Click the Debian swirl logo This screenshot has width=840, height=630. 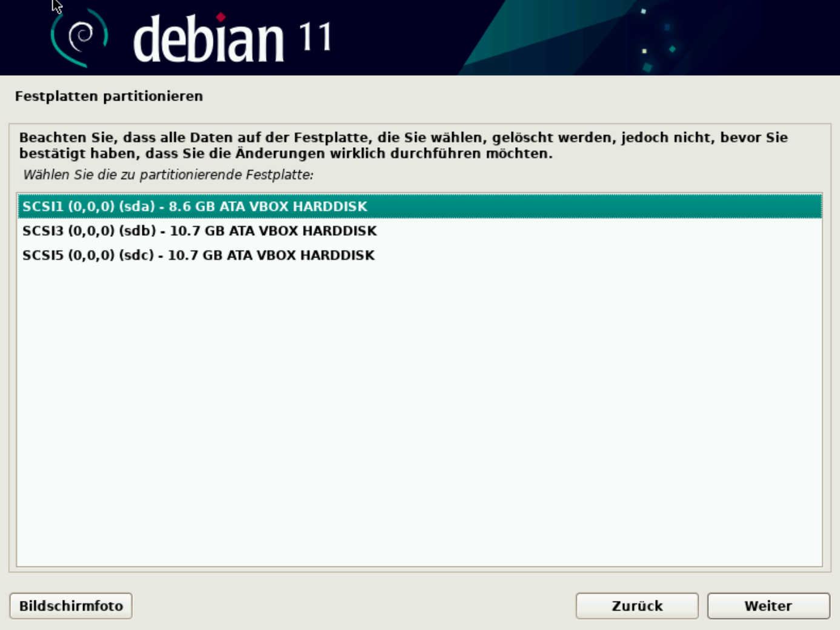pos(79,38)
